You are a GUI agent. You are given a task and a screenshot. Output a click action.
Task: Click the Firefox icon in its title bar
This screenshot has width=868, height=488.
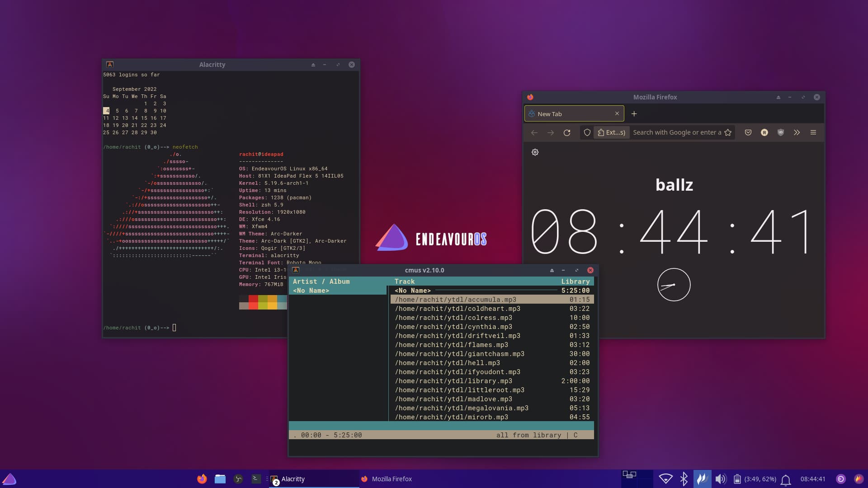pyautogui.click(x=530, y=97)
